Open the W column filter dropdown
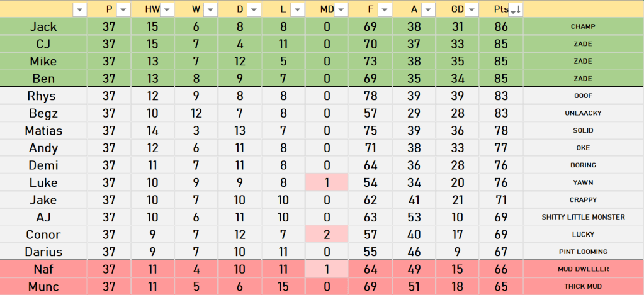Screen dimensions: 644x295 coord(210,9)
